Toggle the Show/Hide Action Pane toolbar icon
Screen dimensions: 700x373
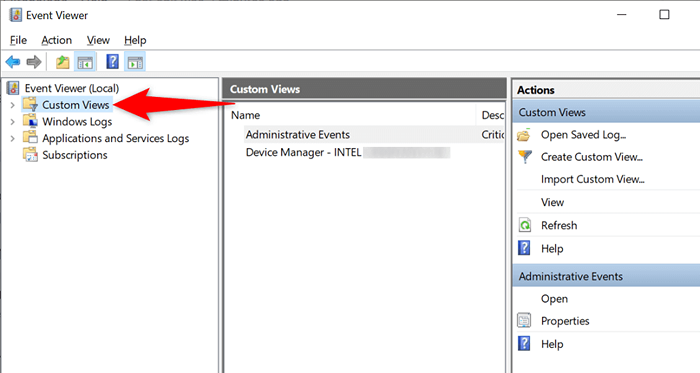click(x=135, y=62)
